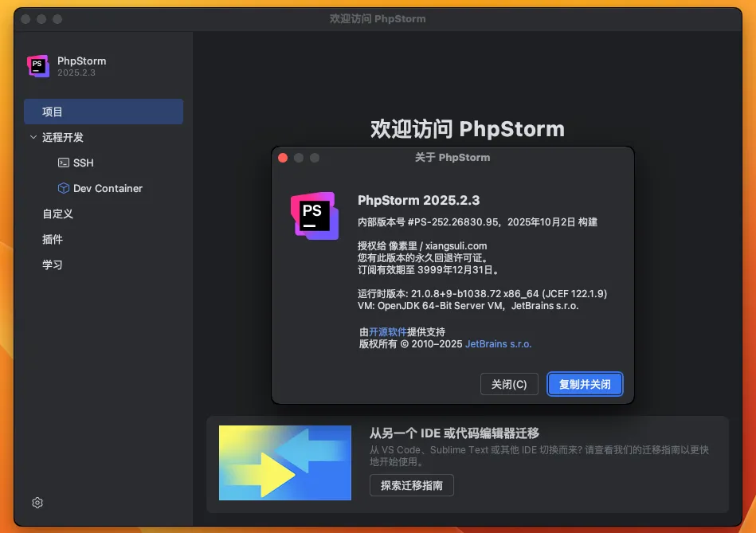Click the PhpStorm 2025.2.3 heading in About

coord(419,200)
